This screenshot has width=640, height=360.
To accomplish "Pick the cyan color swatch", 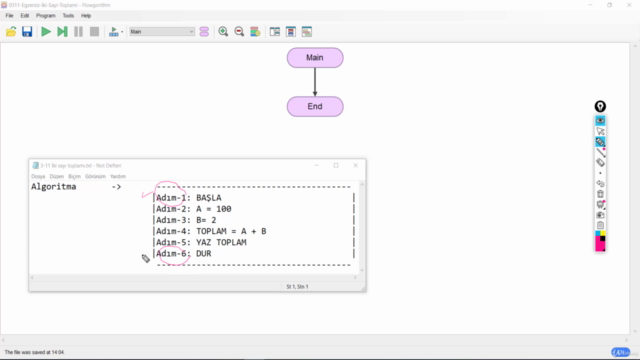I will [x=598, y=233].
